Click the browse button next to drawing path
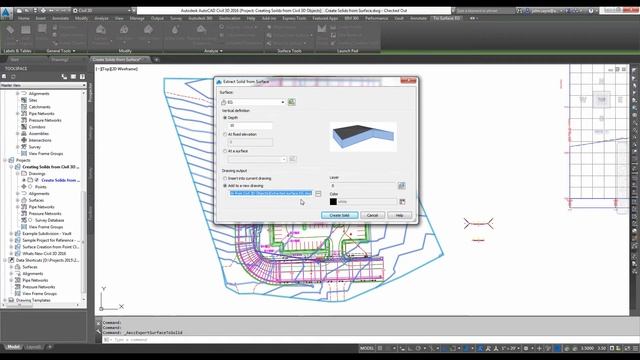Image resolution: width=640 pixels, height=360 pixels. pos(318,193)
